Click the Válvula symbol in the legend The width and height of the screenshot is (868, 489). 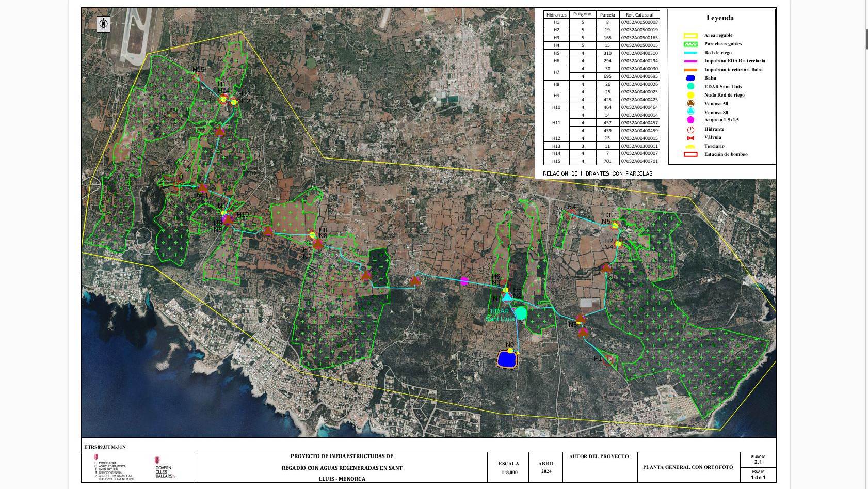pyautogui.click(x=690, y=138)
